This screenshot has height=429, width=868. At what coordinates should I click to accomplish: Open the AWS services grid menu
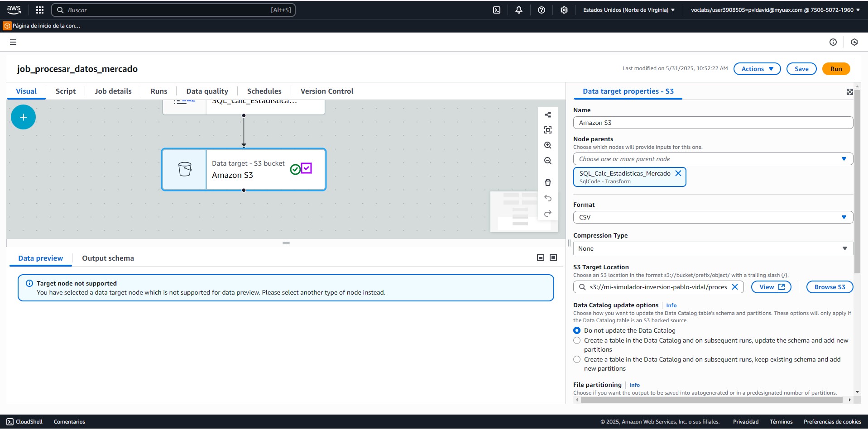[40, 10]
